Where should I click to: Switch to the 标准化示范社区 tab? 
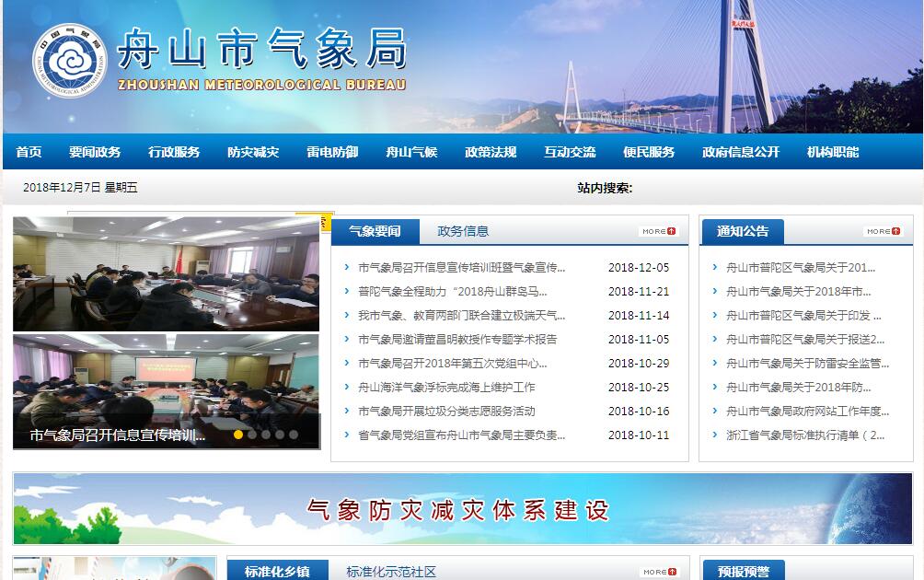click(391, 572)
